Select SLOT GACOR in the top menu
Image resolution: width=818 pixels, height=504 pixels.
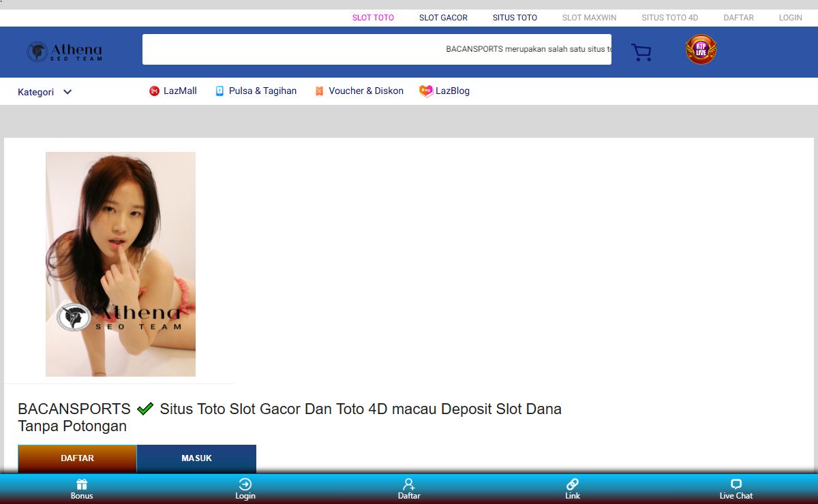coord(443,18)
